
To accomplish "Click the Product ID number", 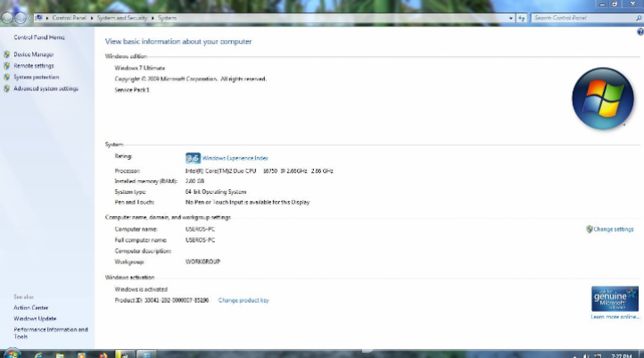I will (x=177, y=301).
